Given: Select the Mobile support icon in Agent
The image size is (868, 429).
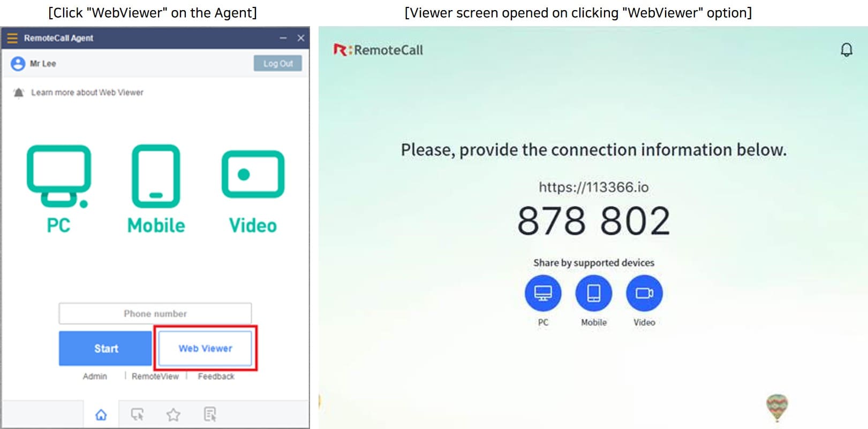Looking at the screenshot, I should (156, 189).
